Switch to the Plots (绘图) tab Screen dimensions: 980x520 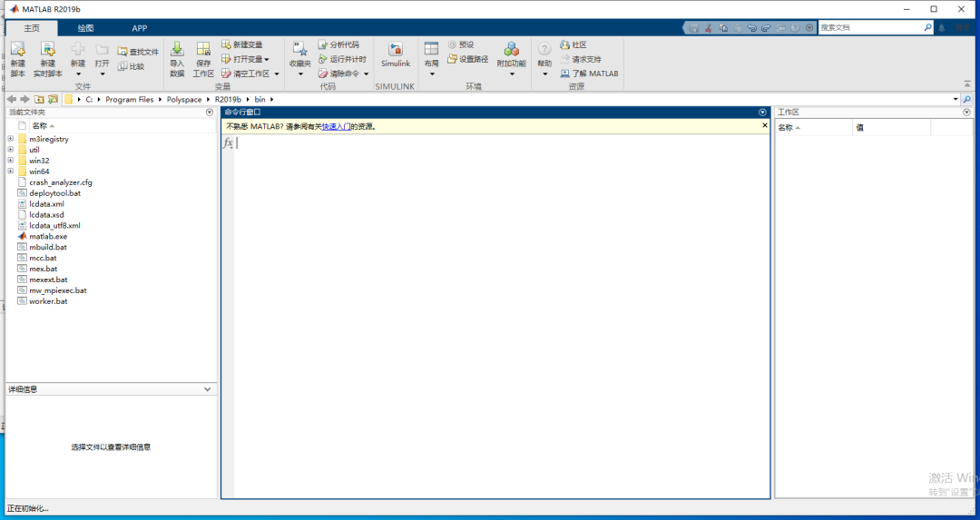click(85, 28)
